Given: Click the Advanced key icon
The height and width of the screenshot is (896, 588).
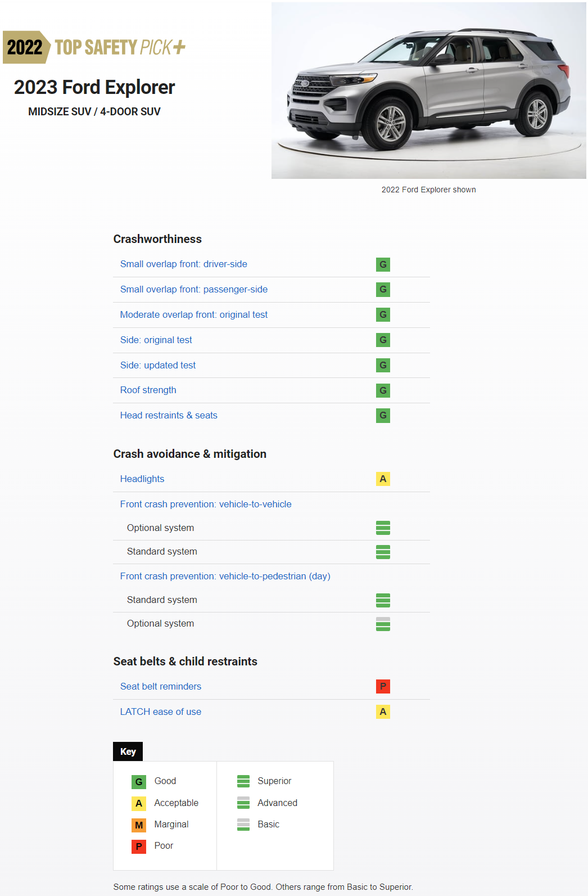Looking at the screenshot, I should point(243,803).
